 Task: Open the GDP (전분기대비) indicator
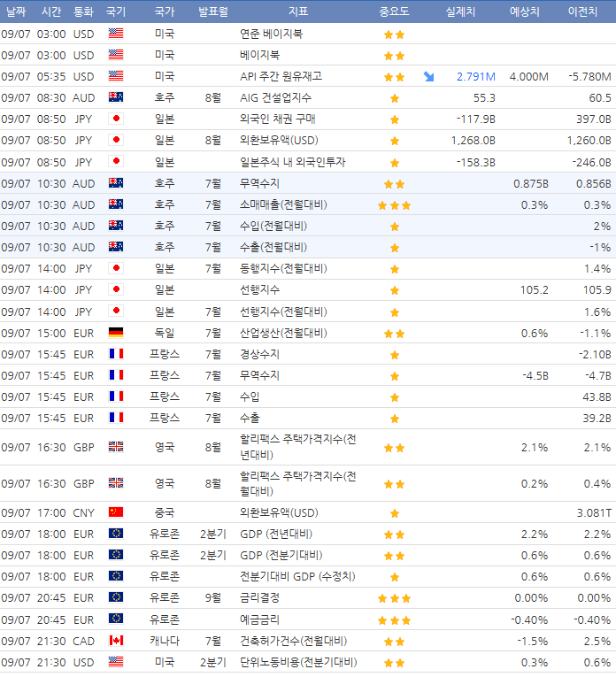pos(281,555)
